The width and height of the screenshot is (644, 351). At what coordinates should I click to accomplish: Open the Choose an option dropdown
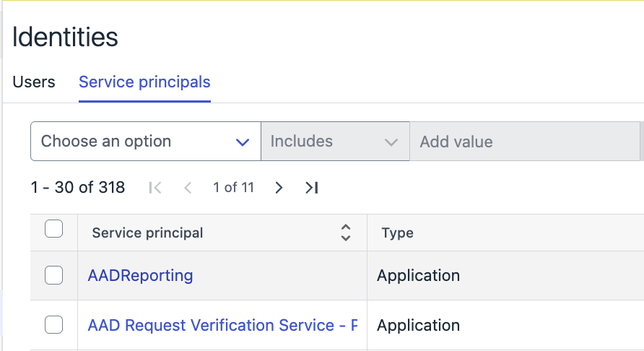145,142
